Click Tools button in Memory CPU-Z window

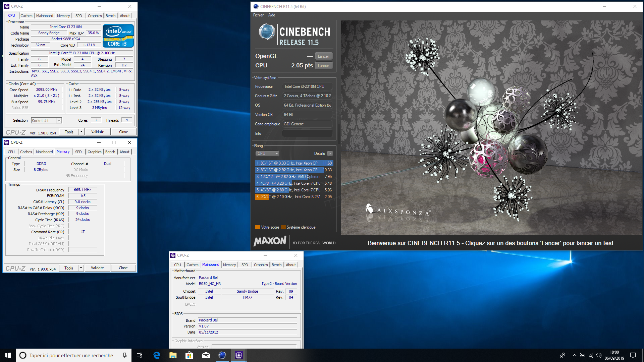click(x=69, y=268)
